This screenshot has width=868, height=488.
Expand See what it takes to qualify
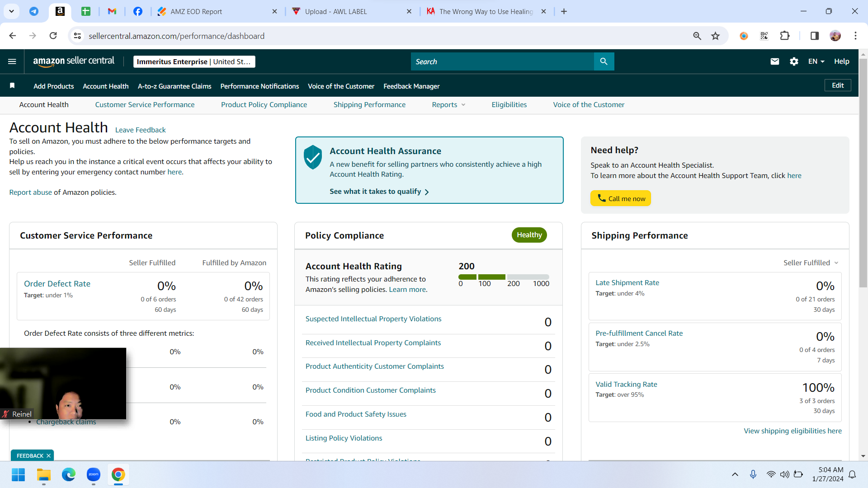pyautogui.click(x=379, y=192)
